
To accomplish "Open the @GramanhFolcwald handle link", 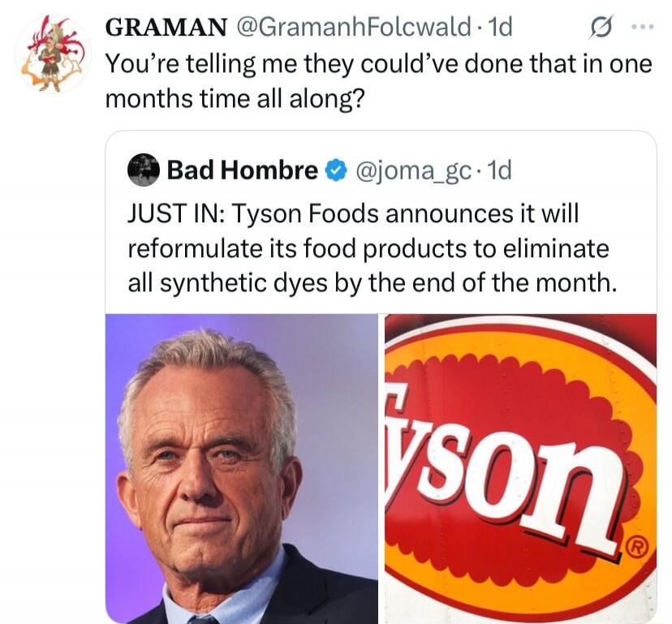I will (353, 27).
